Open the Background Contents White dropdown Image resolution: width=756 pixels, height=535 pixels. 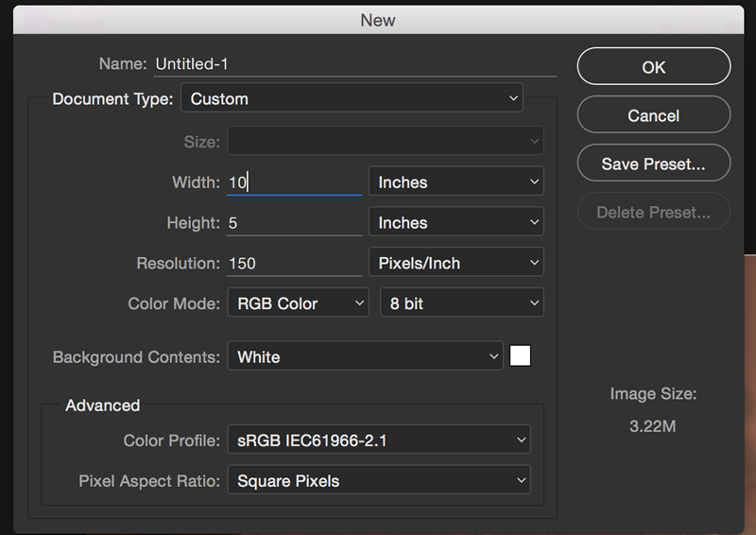[366, 356]
